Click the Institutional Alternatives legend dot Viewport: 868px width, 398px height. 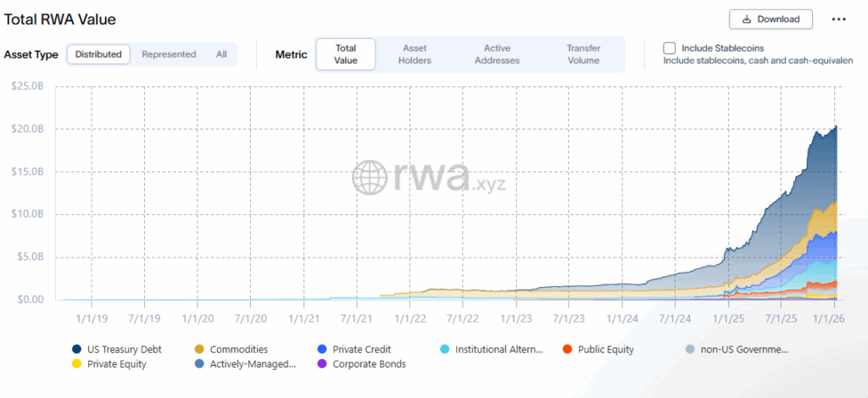[x=446, y=349]
